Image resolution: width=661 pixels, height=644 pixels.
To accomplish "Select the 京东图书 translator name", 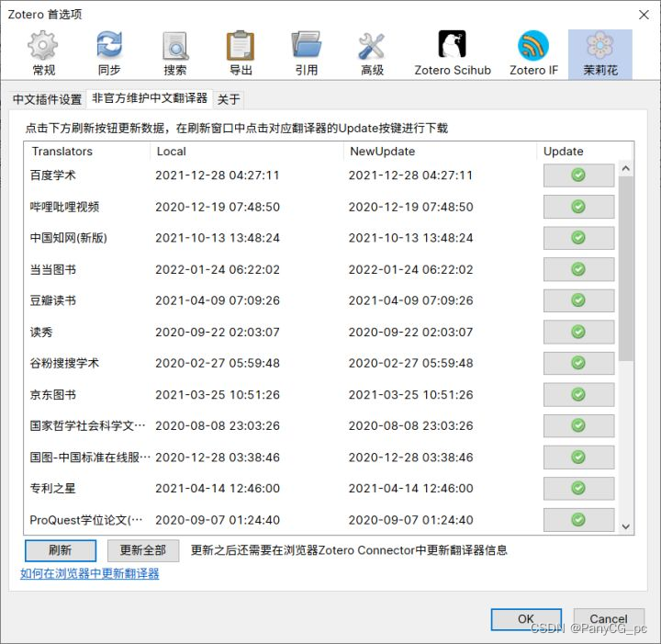I will 52,394.
